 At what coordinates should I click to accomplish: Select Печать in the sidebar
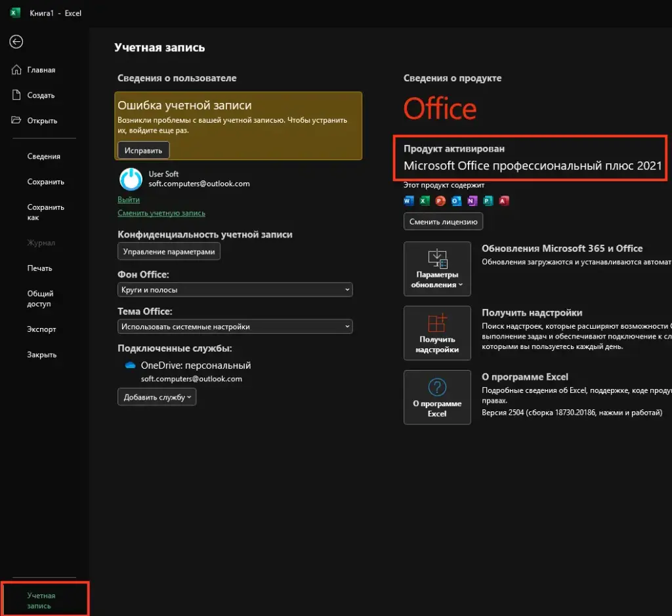pyautogui.click(x=40, y=268)
